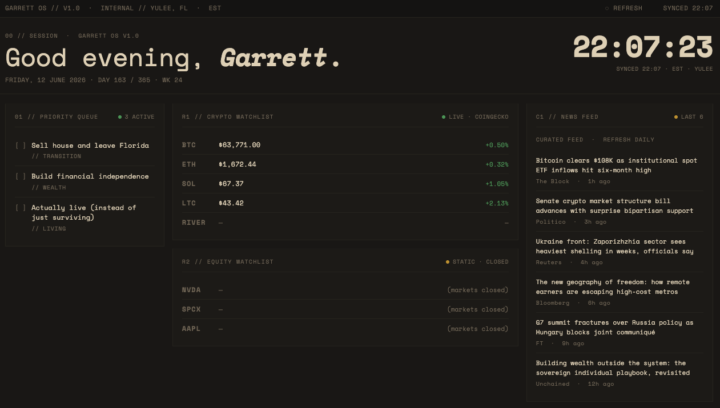Toggle the 'Actually live' task checkbox
This screenshot has height=408, width=720.
coord(20,207)
